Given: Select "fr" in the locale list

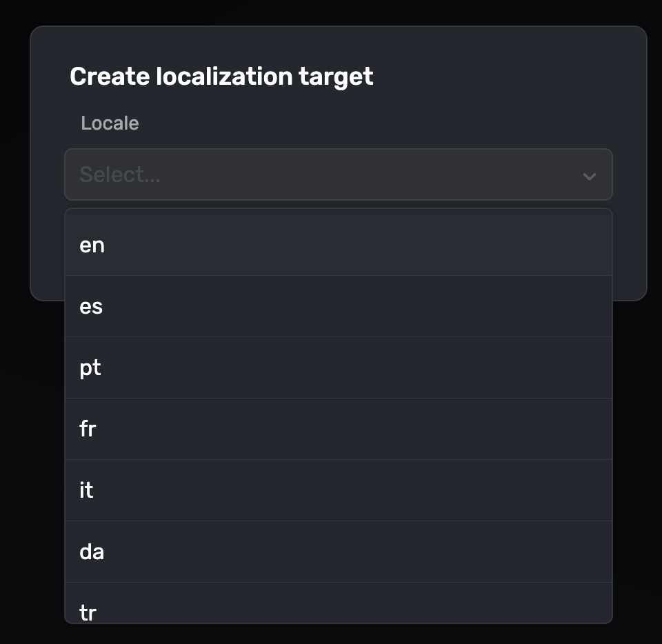Looking at the screenshot, I should [x=88, y=429].
